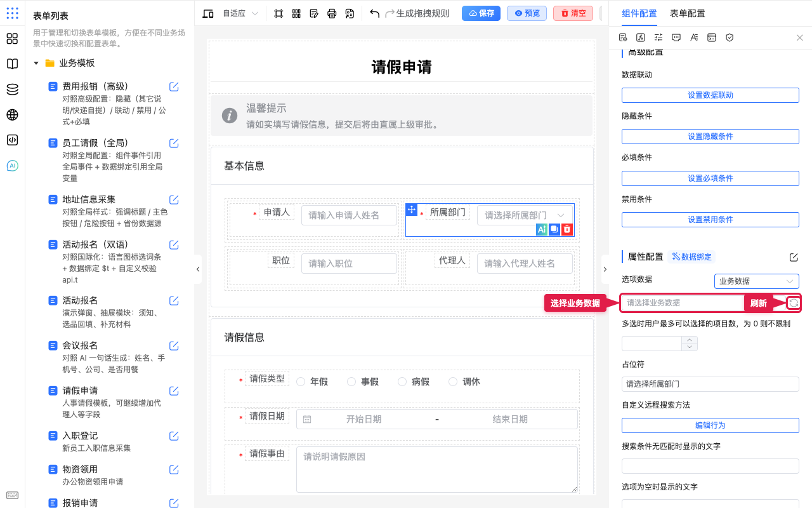
Task: Switch to 表单配置 tab
Action: (688, 13)
